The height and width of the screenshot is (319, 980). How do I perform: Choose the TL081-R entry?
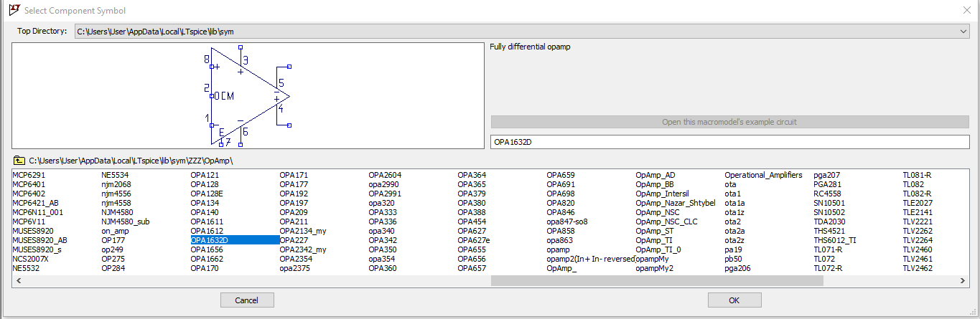pyautogui.click(x=917, y=175)
